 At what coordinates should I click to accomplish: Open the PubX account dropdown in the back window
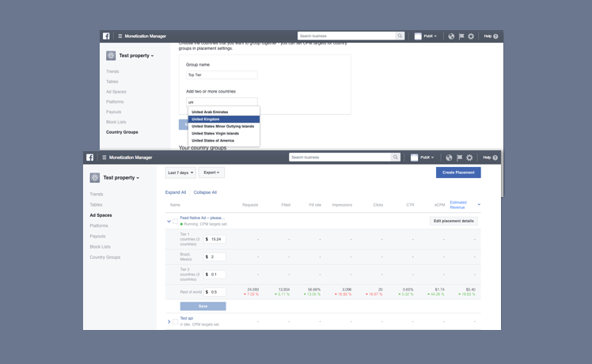click(430, 36)
